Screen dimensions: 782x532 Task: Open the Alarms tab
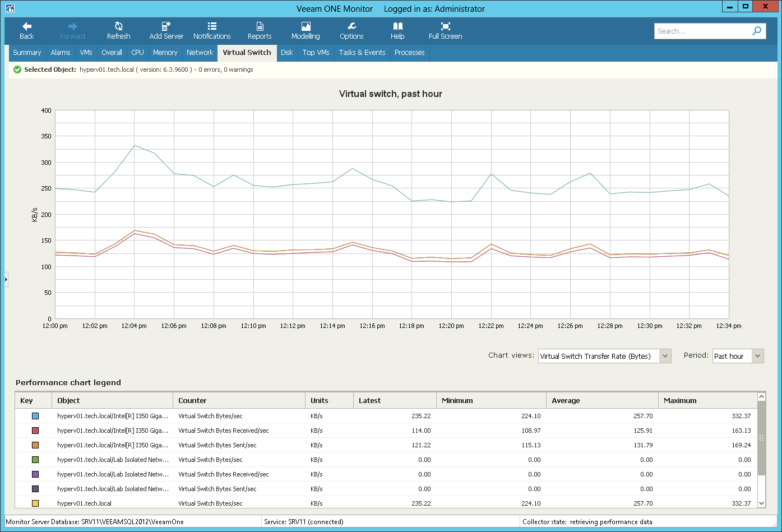coord(61,53)
